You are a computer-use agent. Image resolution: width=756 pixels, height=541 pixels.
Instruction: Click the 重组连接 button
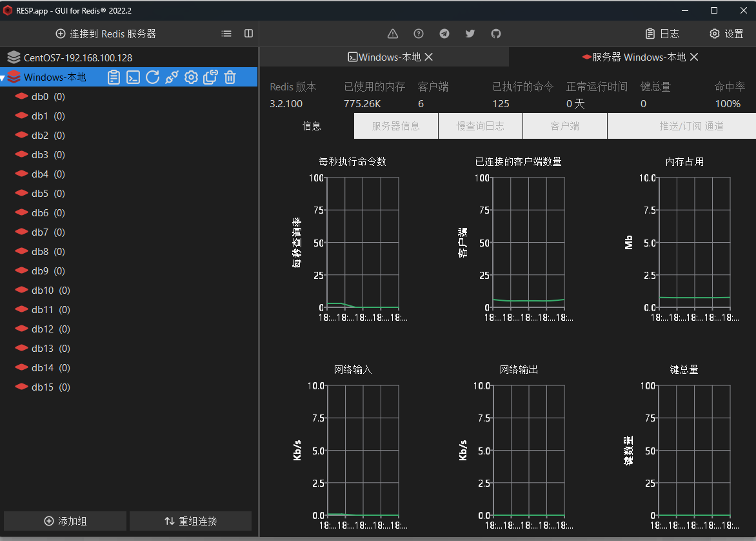pos(190,521)
